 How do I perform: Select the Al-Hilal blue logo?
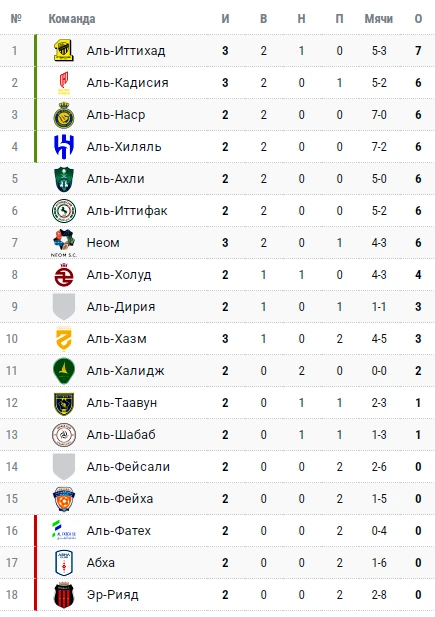pos(64,147)
